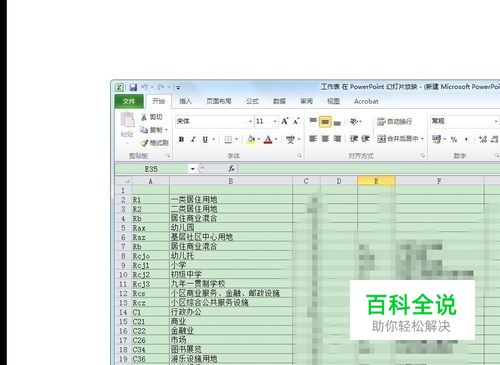This screenshot has width=500, height=365.
Task: Click the cell Borders icon
Action: pyautogui.click(x=228, y=139)
